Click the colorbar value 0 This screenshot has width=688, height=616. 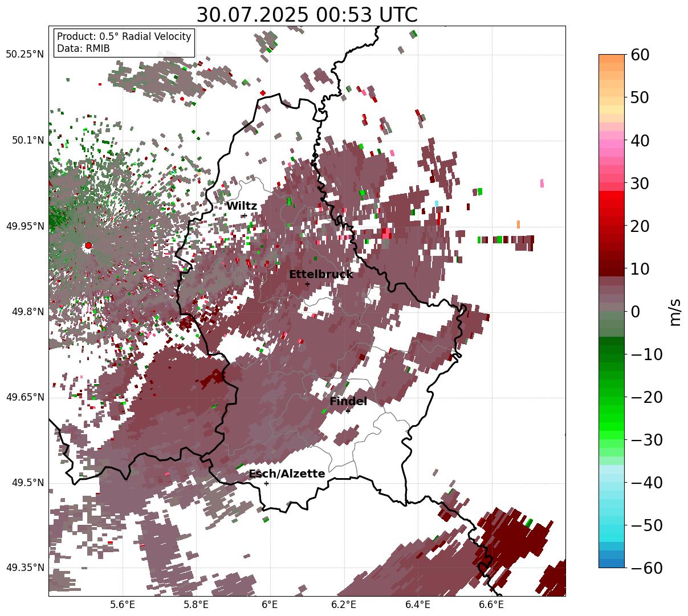[635, 311]
